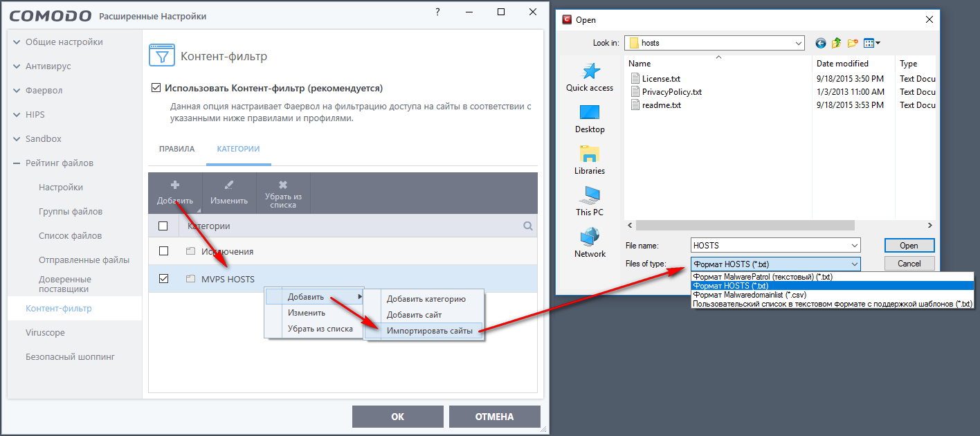Image resolution: width=980 pixels, height=436 pixels.
Task: Click the file list's horizontal scrollbar
Action: pyautogui.click(x=745, y=226)
